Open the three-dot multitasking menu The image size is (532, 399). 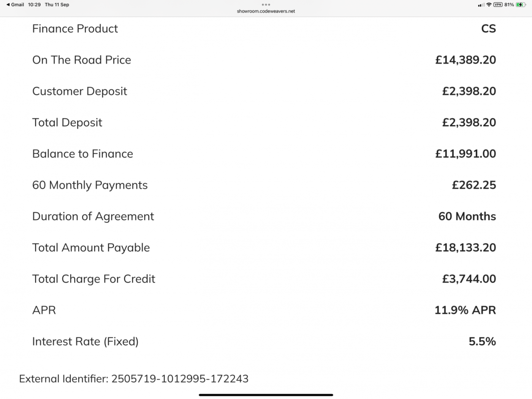pos(266,5)
